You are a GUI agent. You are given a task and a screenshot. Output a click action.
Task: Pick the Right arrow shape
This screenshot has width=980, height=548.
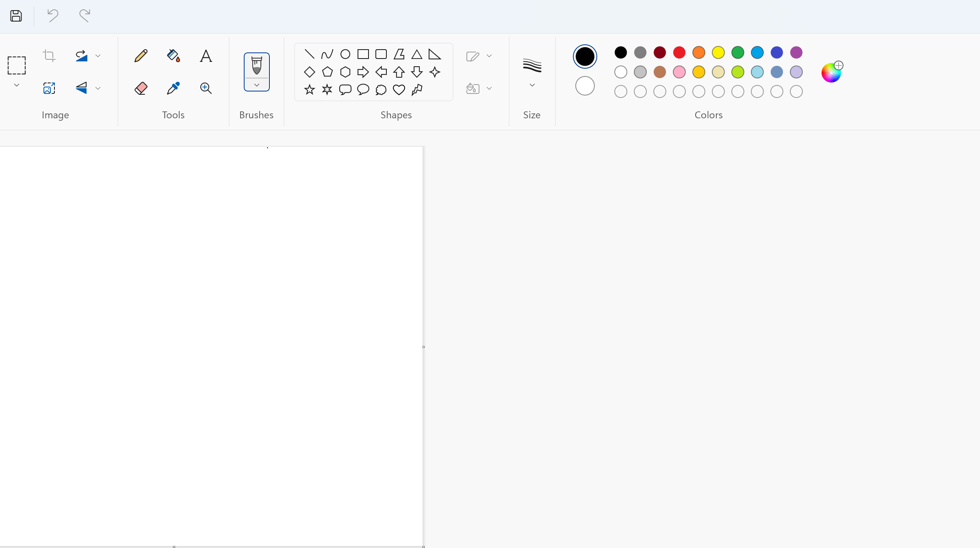[363, 72]
